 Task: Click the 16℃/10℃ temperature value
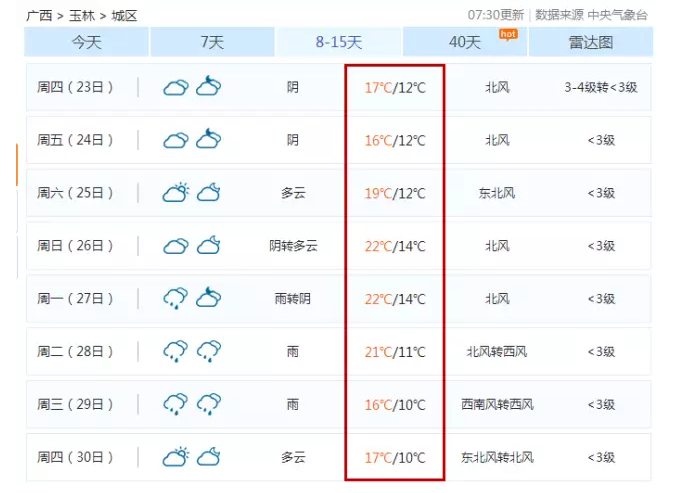point(395,405)
